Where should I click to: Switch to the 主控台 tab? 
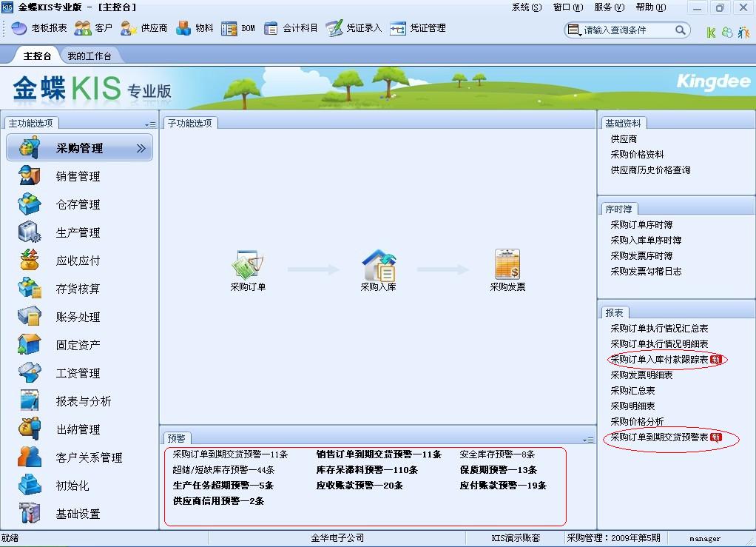click(x=37, y=56)
